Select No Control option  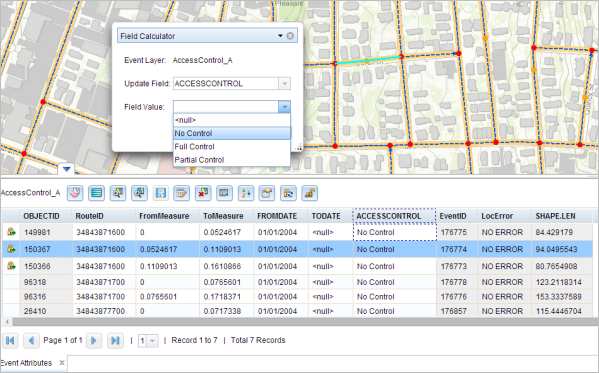tap(232, 133)
